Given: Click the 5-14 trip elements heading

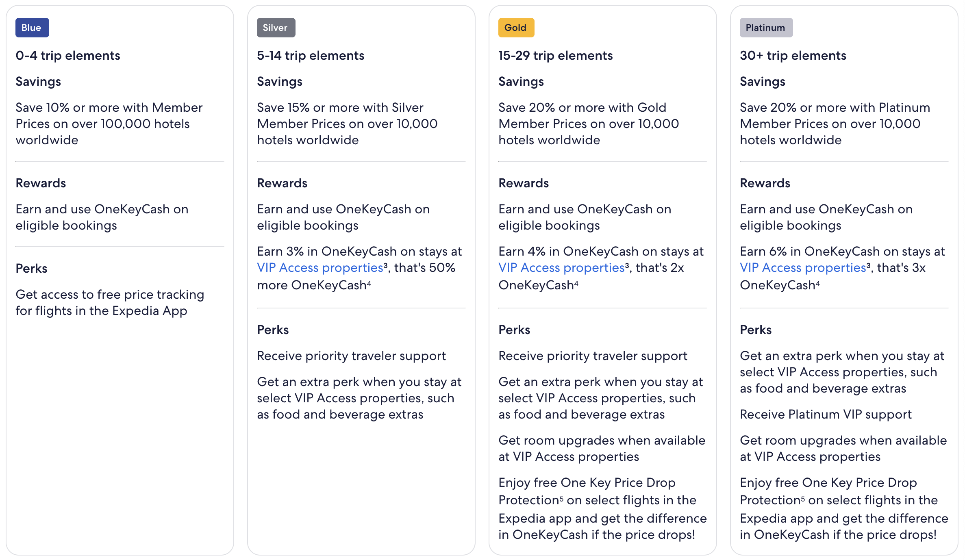Looking at the screenshot, I should pos(311,55).
